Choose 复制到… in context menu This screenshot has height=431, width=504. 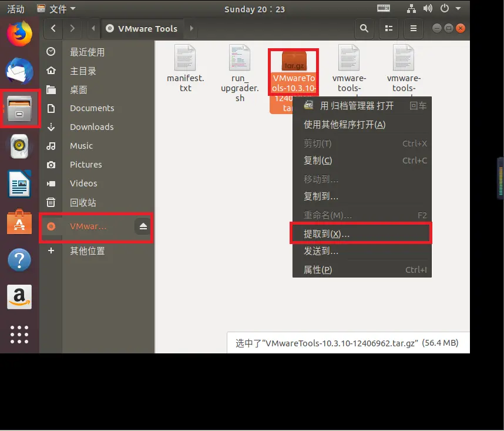coord(362,196)
